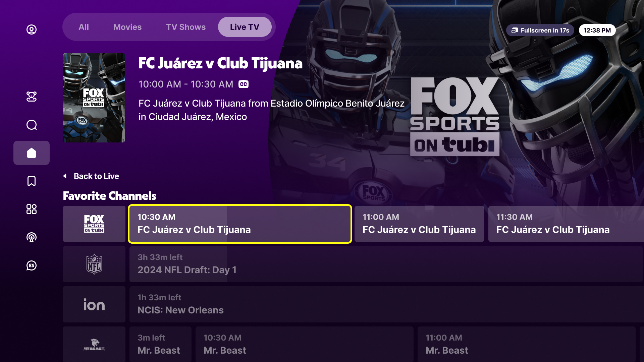
Task: Click the Fox Sports poster thumbnail
Action: [x=94, y=98]
